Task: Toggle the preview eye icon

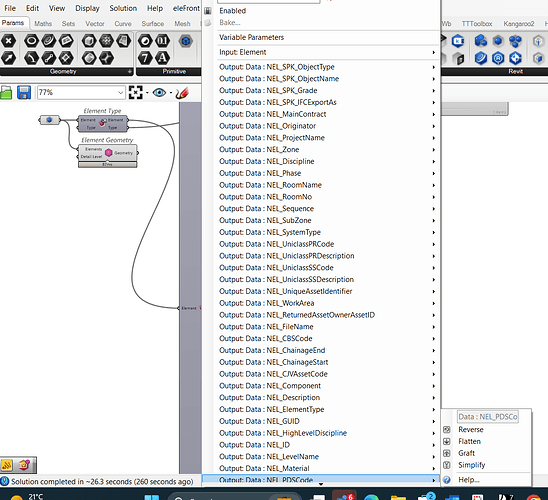Action: click(x=159, y=93)
